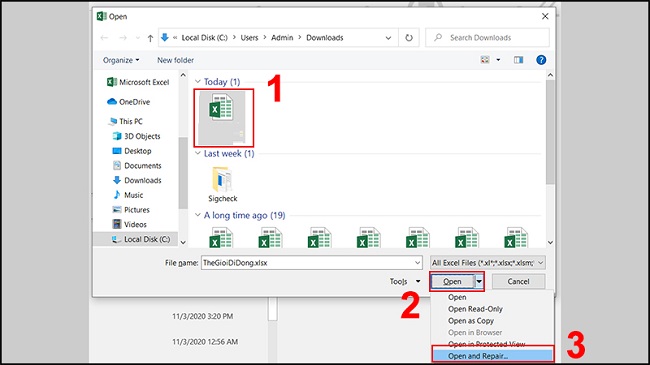Viewport: 650px width, 365px height.
Task: Open Documents in the navigation pane
Action: [x=137, y=165]
